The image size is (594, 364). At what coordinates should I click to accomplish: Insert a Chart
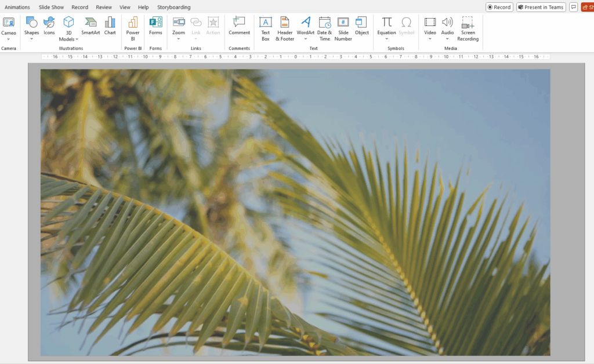110,26
